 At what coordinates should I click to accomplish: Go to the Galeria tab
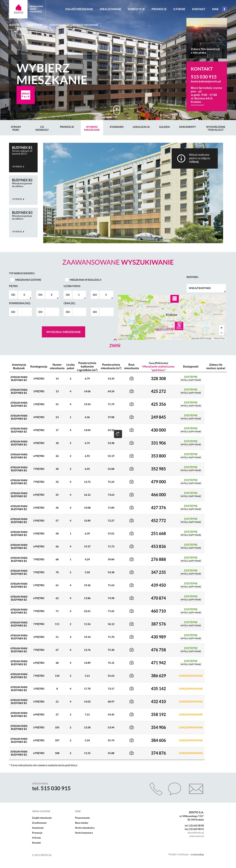164,127
